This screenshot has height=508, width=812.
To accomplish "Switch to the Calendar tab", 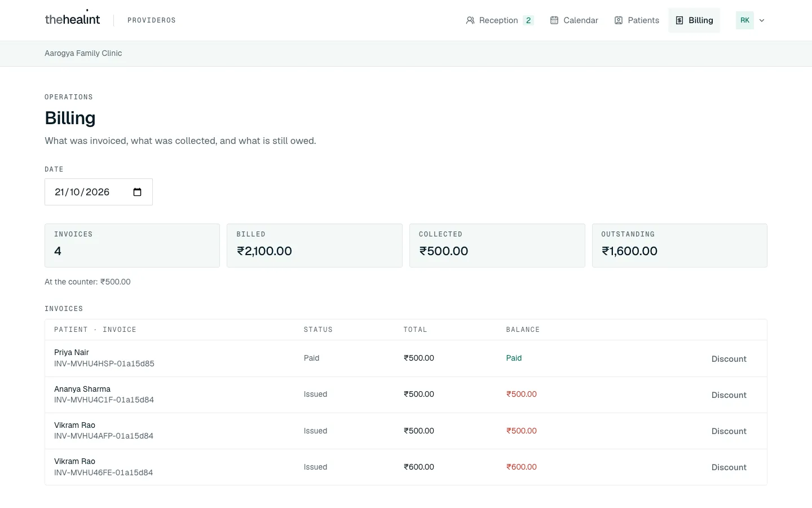I will pos(574,20).
